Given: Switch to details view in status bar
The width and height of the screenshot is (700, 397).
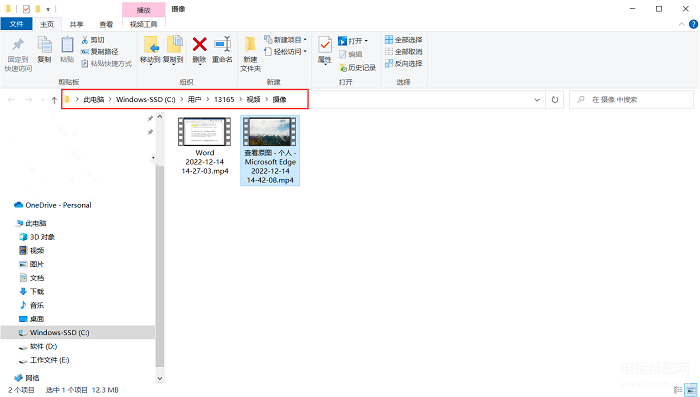Looking at the screenshot, I should pyautogui.click(x=678, y=390).
